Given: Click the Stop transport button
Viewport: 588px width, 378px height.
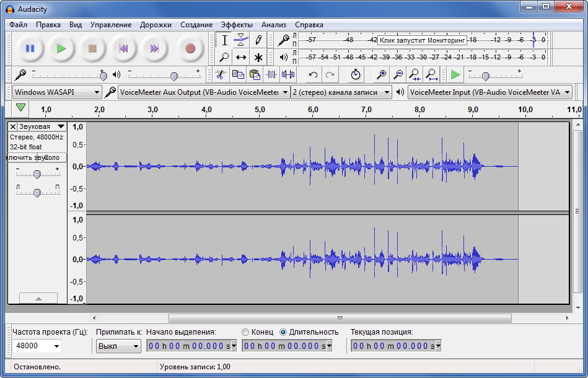Looking at the screenshot, I should 92,48.
